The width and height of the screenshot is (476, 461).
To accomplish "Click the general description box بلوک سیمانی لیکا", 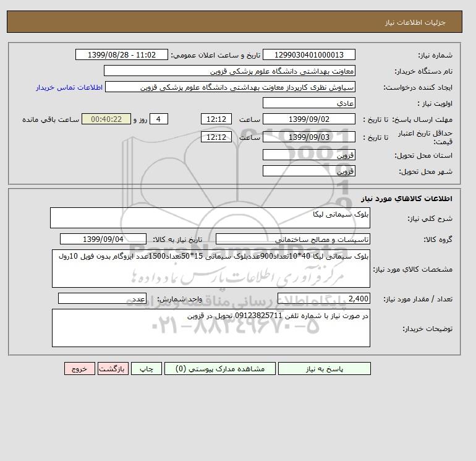I will [210, 218].
